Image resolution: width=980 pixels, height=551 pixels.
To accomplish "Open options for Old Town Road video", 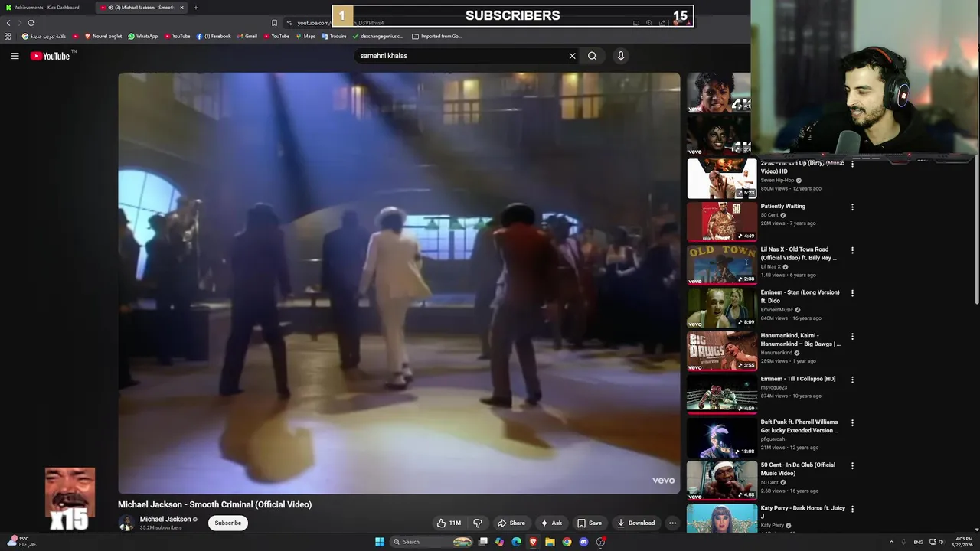I will click(x=852, y=250).
